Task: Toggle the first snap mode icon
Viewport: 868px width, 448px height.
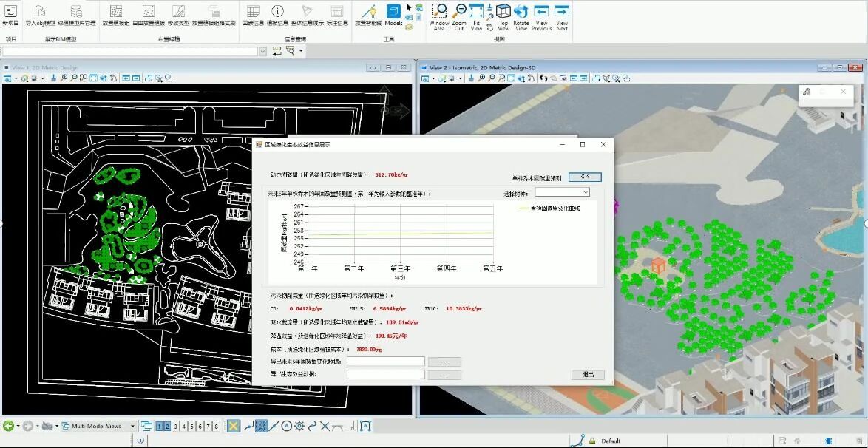Action: [x=233, y=426]
